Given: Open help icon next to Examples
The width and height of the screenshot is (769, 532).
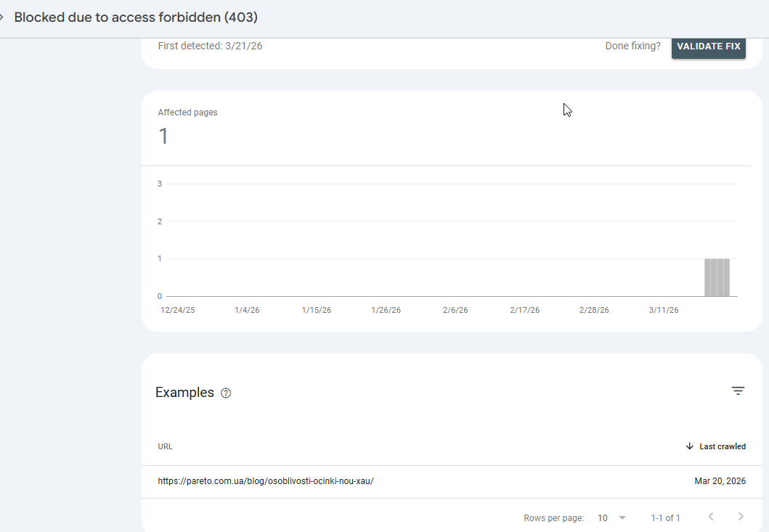Looking at the screenshot, I should click(x=226, y=393).
